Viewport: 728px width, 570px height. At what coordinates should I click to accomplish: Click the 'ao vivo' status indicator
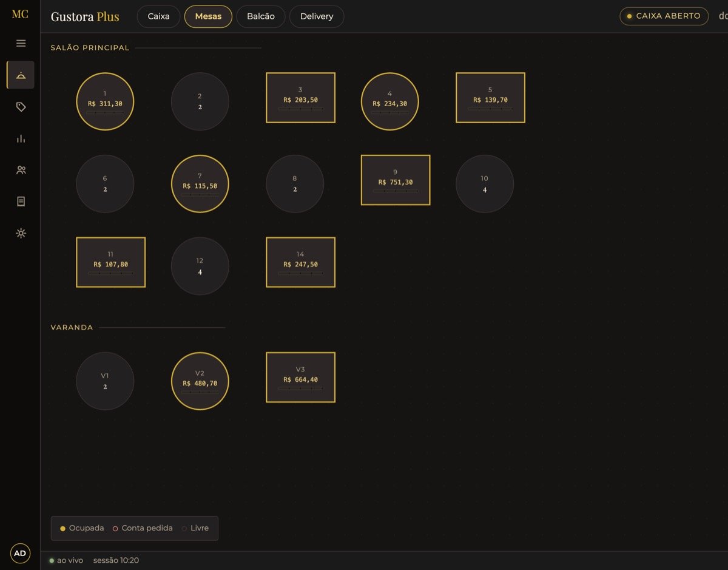coord(66,560)
